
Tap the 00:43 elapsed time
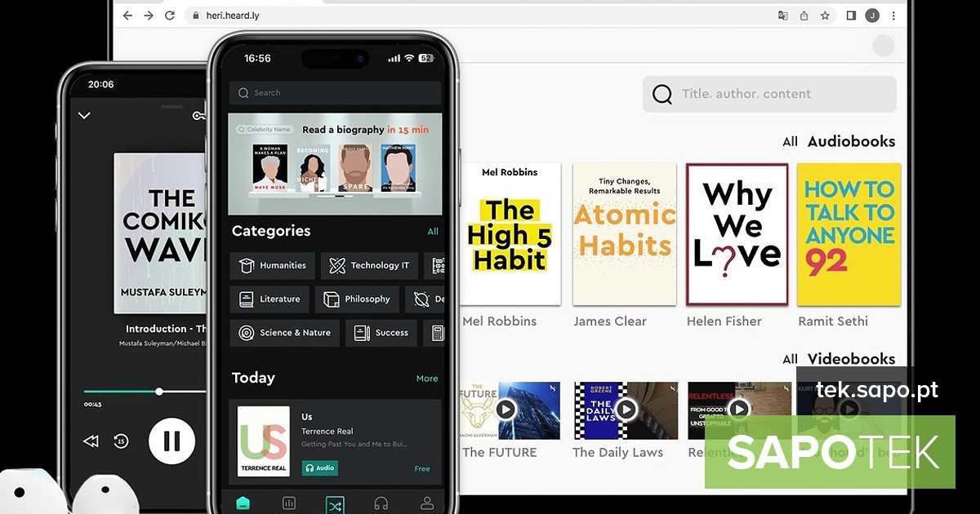click(92, 405)
